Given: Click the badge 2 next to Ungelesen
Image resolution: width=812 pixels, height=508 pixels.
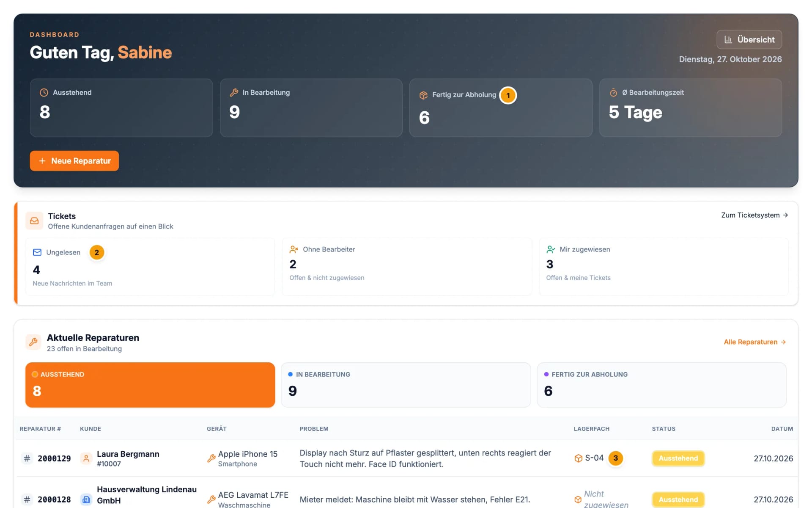Looking at the screenshot, I should point(97,252).
